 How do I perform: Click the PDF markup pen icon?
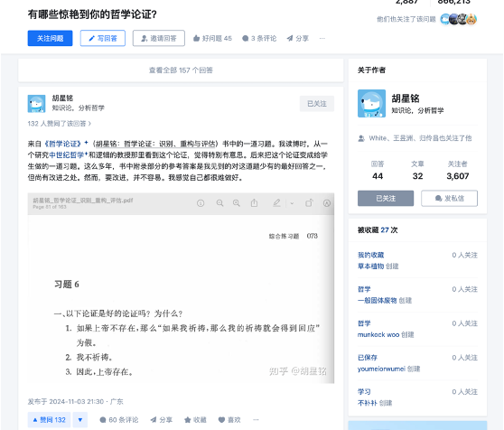(276, 202)
